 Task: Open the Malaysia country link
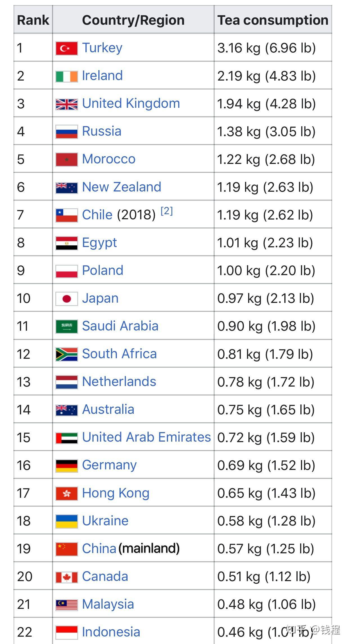click(108, 604)
